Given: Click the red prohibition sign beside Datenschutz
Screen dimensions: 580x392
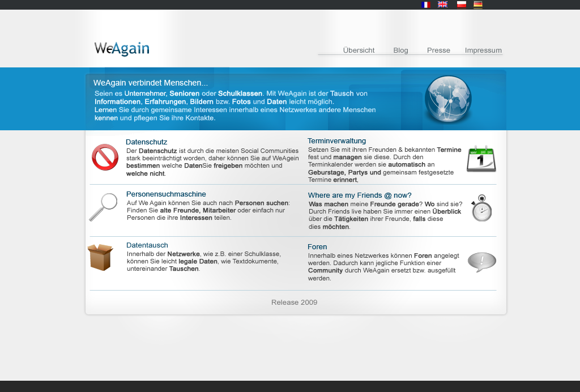Looking at the screenshot, I should tap(105, 157).
